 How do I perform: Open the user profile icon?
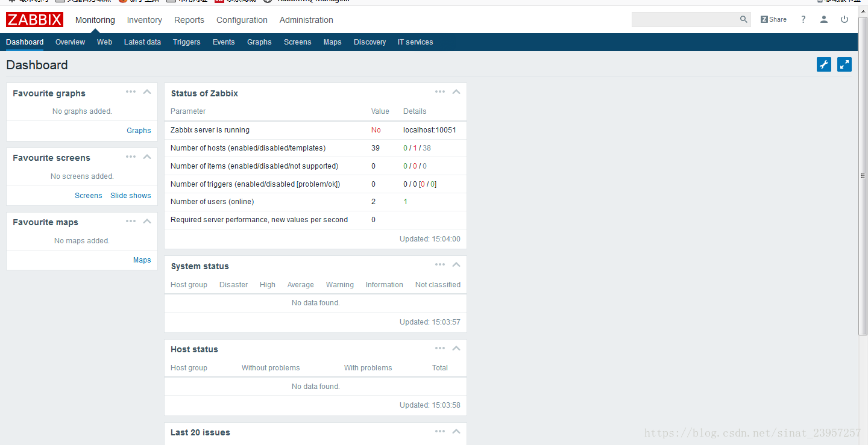(824, 19)
